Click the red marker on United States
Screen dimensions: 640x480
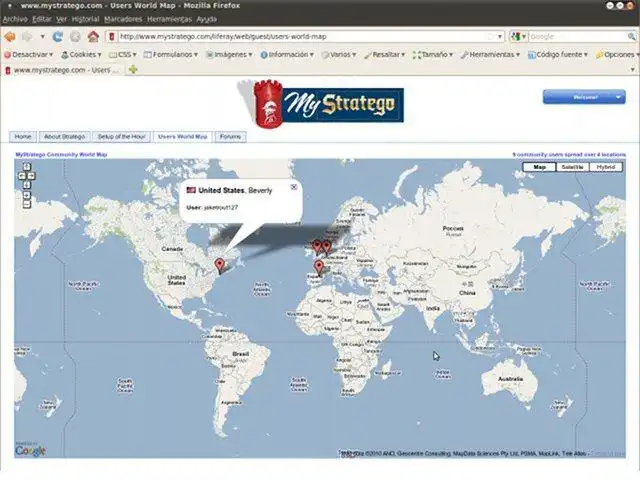pyautogui.click(x=220, y=266)
